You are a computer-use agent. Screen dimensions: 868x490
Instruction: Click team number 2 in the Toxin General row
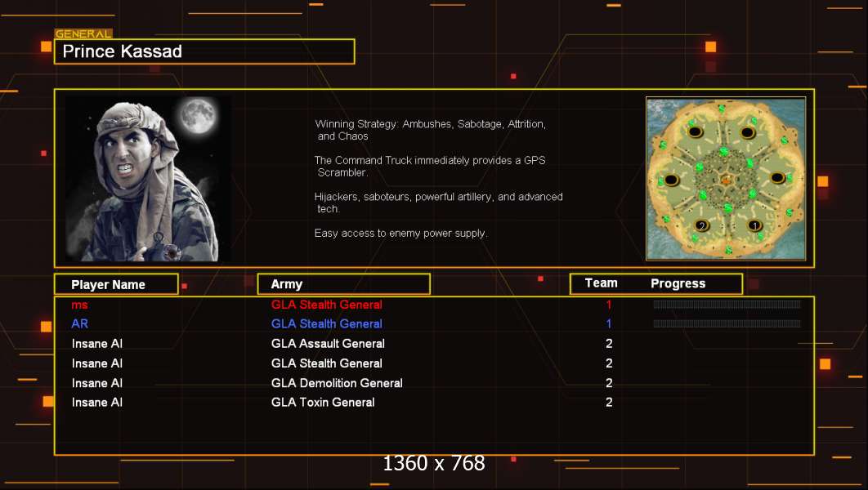tap(609, 402)
